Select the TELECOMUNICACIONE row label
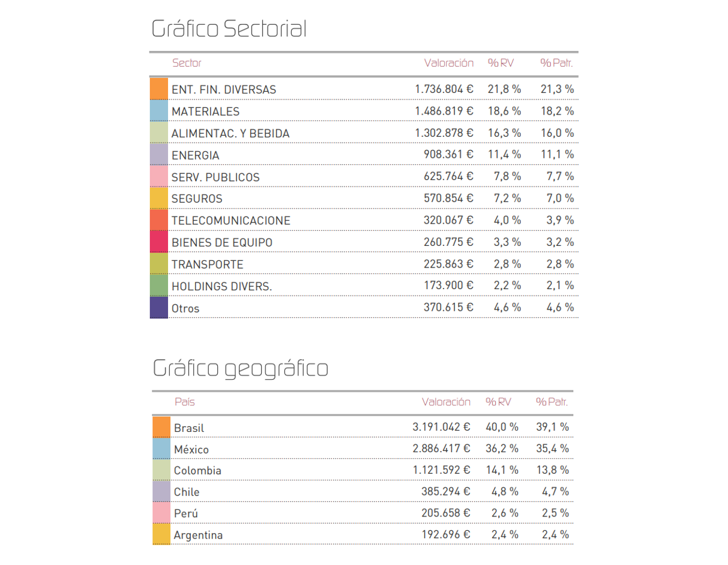This screenshot has width=728, height=565. pyautogui.click(x=231, y=221)
